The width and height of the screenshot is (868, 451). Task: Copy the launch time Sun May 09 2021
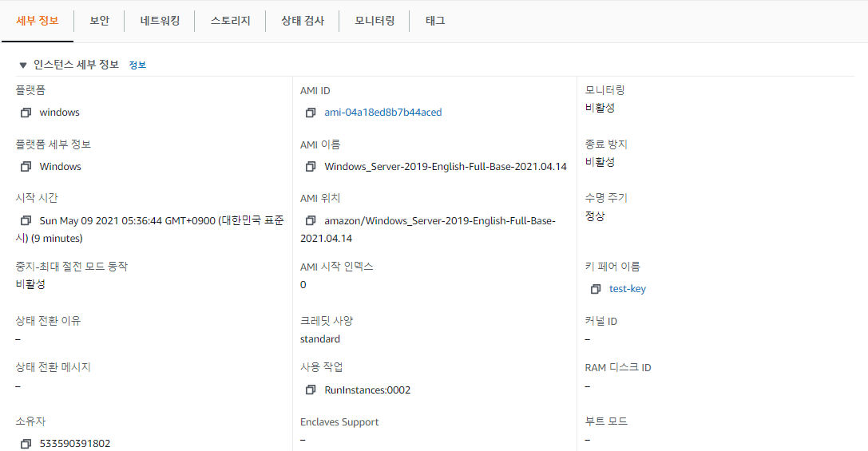click(26, 221)
